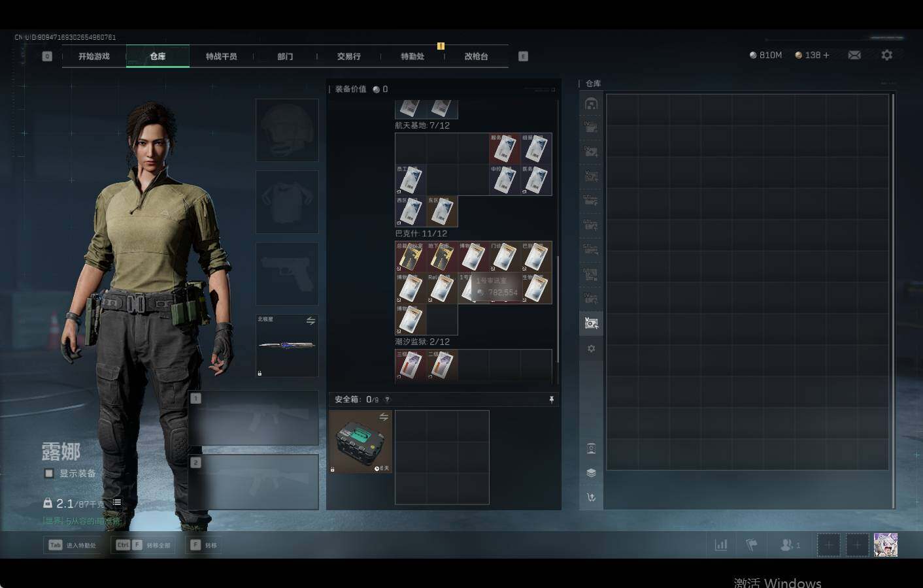923x588 pixels.
Task: Open the 特战干员 tab
Action: point(221,56)
